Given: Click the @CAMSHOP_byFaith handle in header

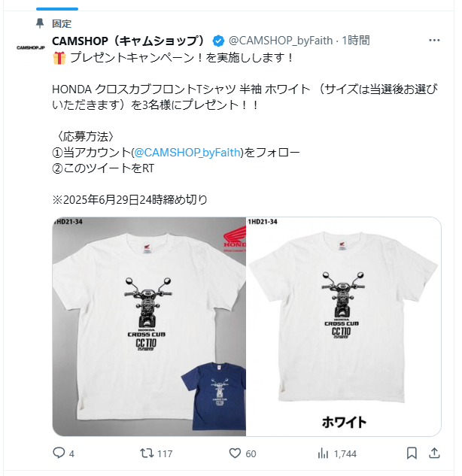Looking at the screenshot, I should pyautogui.click(x=281, y=41).
